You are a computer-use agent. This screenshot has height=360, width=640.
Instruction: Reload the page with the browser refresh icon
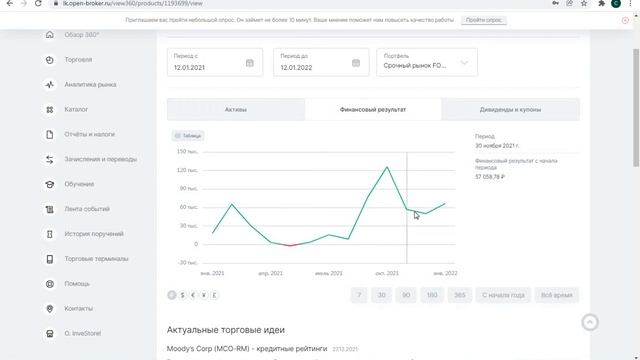(x=38, y=3)
